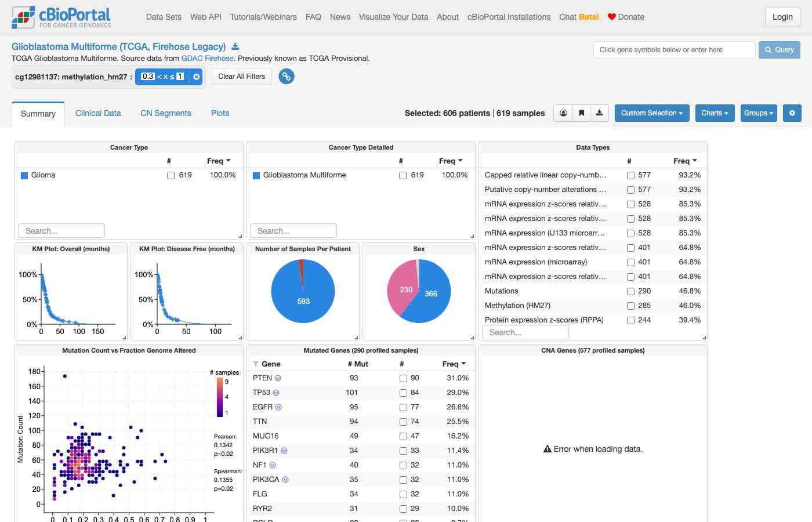The image size is (812, 522).
Task: Click the annotation icon beside PIK3R1
Action: click(x=284, y=451)
